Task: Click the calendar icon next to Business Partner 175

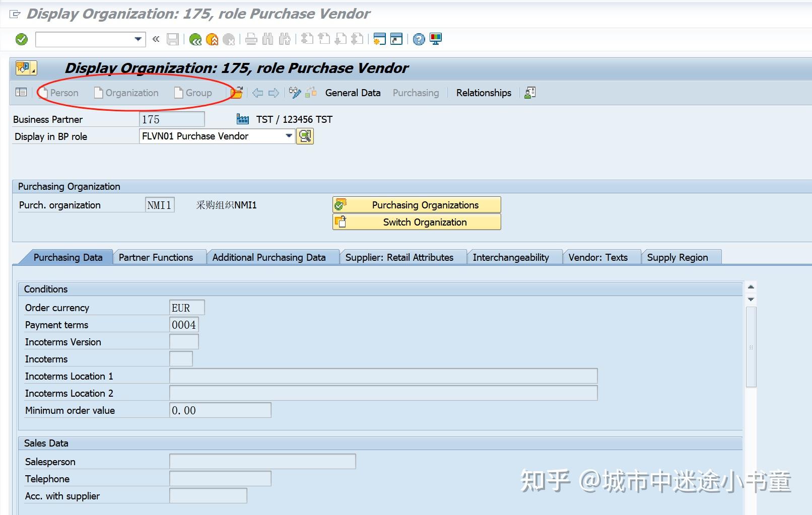Action: coord(242,119)
